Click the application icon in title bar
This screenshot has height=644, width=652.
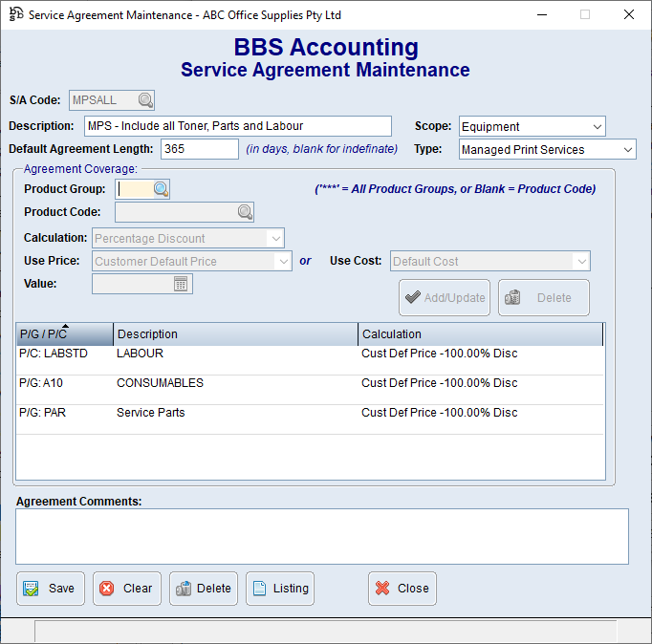16,14
